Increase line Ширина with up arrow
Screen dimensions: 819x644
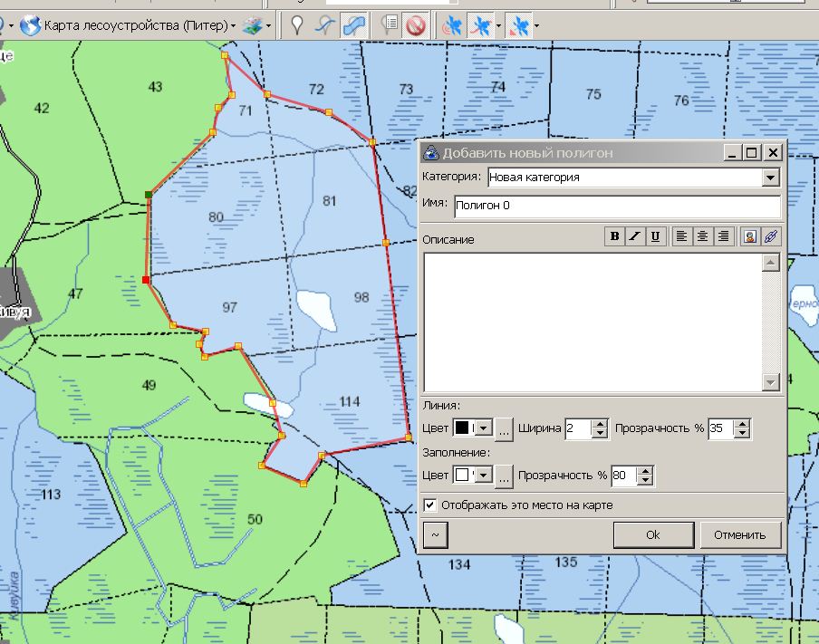[600, 424]
